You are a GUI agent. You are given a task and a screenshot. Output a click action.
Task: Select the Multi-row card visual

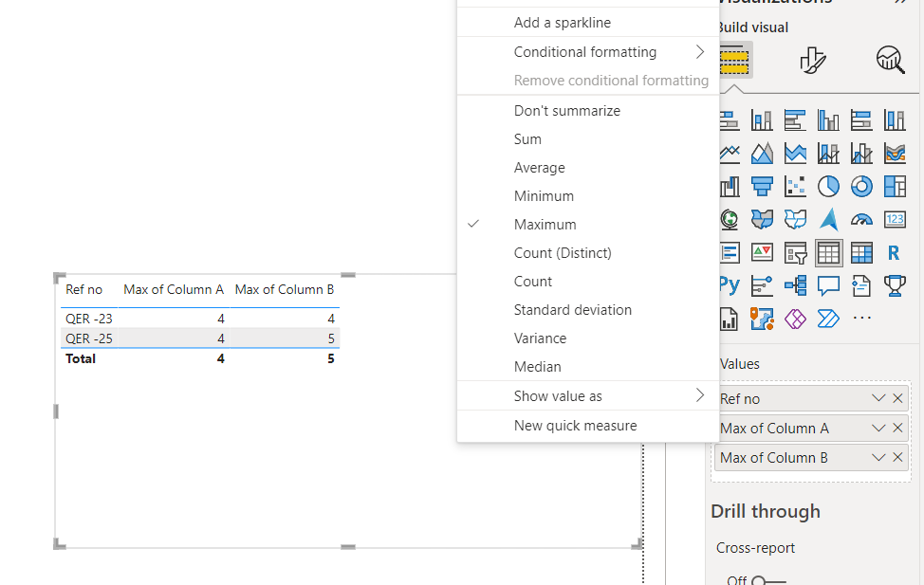click(x=730, y=253)
